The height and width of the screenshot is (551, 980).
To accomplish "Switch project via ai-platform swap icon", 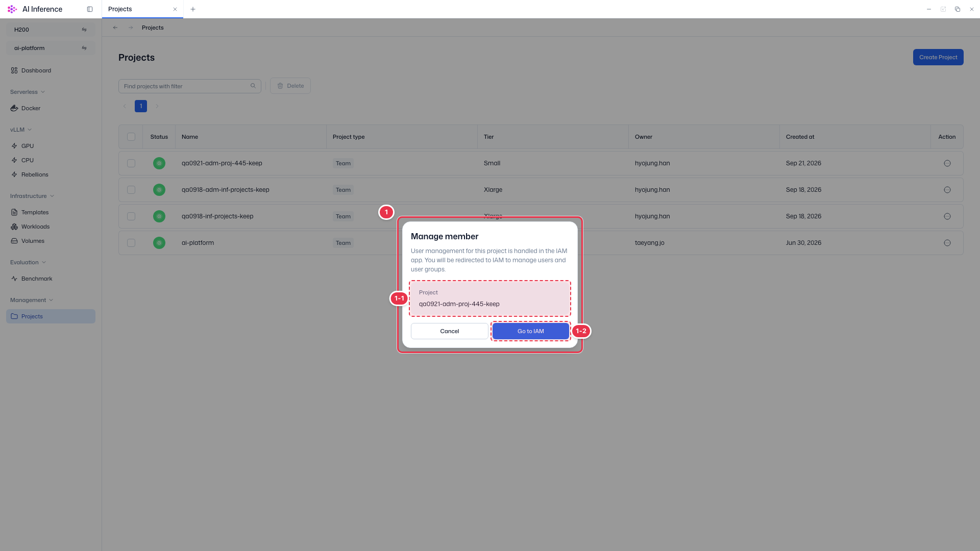I will 84,48.
